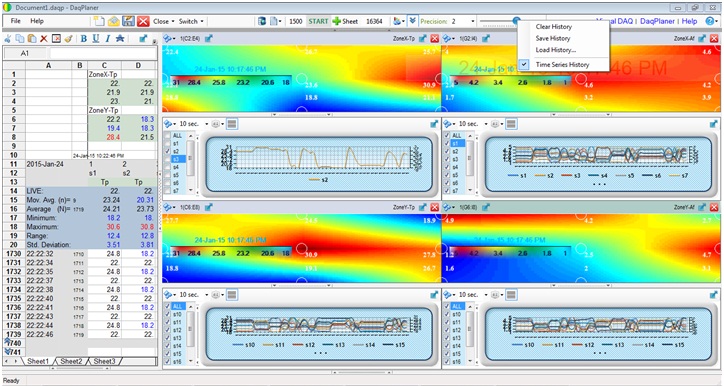Click the new document icon

[99, 21]
